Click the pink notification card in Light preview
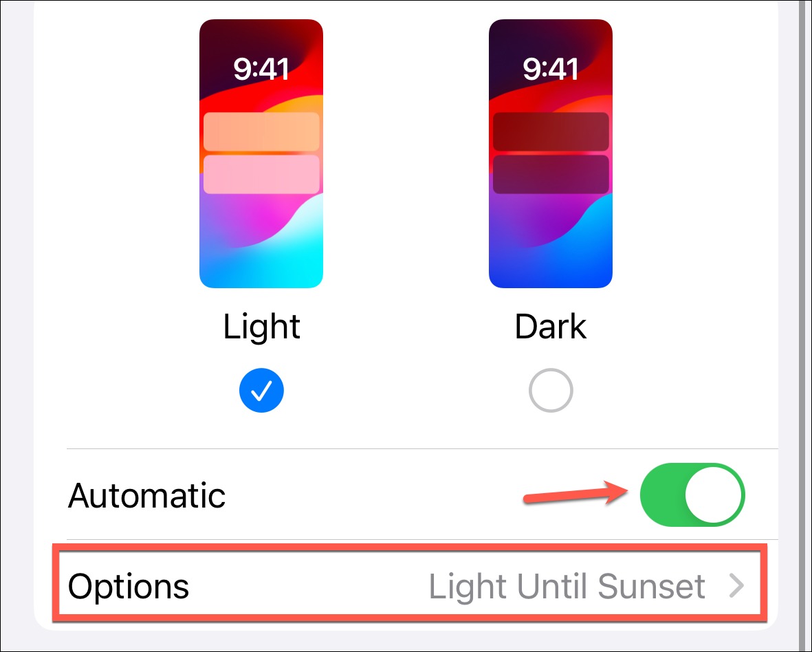 tap(261, 174)
